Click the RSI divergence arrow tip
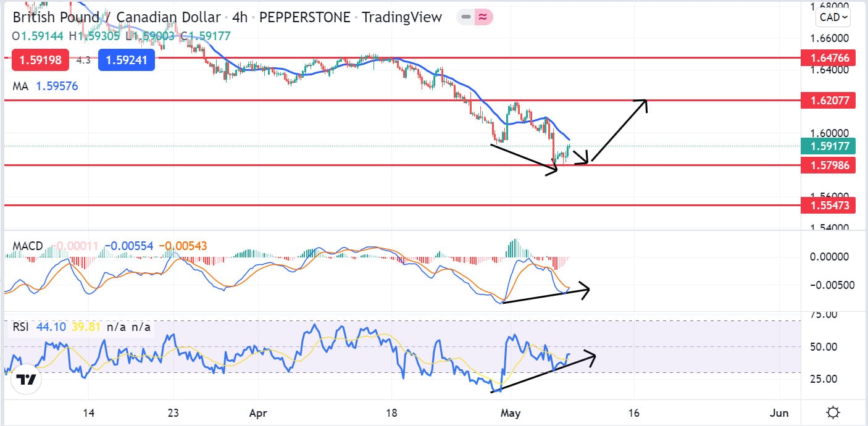This screenshot has width=868, height=426. point(593,355)
